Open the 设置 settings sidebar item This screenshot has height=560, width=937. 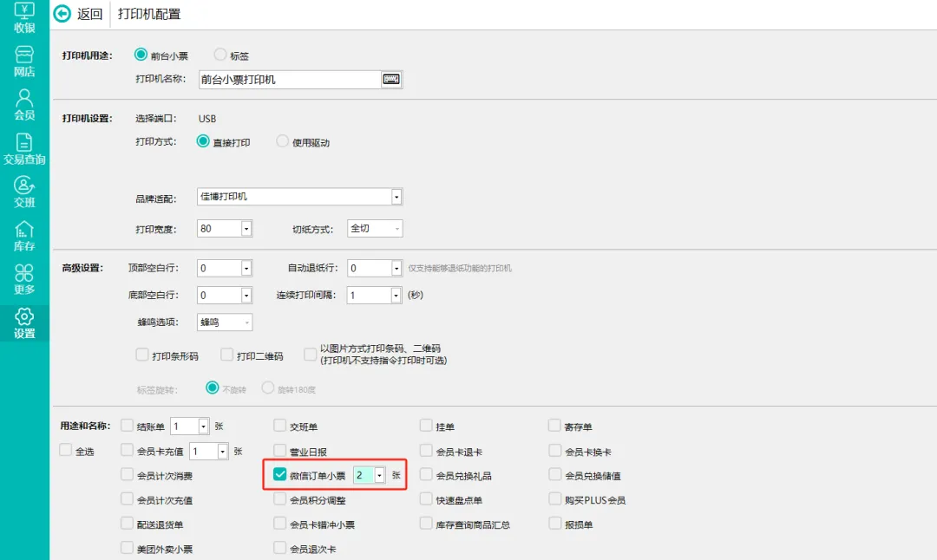click(24, 322)
